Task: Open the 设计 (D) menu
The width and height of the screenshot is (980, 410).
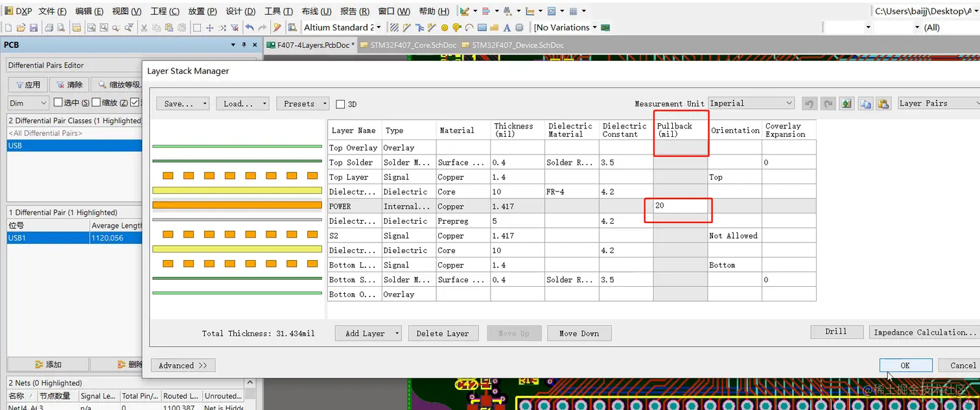Action: pyautogui.click(x=240, y=11)
